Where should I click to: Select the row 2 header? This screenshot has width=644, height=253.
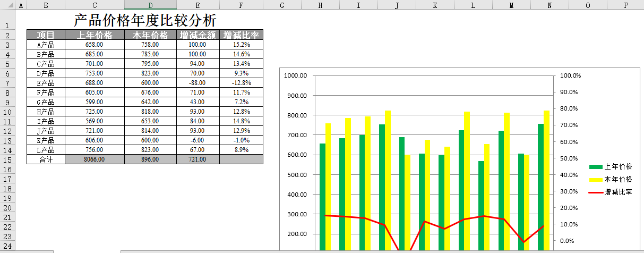tap(7, 35)
